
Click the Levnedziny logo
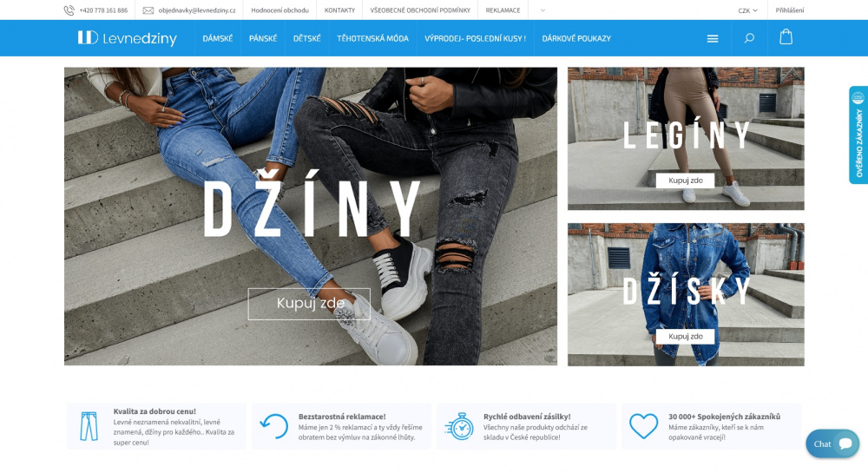(127, 38)
